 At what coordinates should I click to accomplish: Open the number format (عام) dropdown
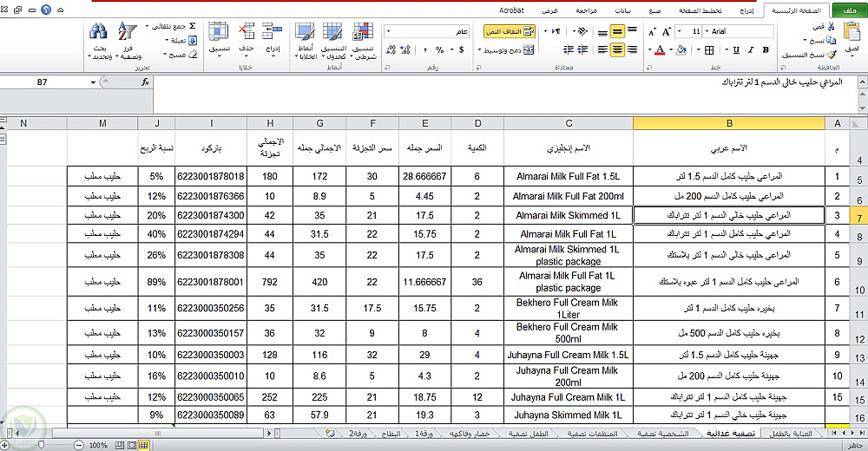389,31
